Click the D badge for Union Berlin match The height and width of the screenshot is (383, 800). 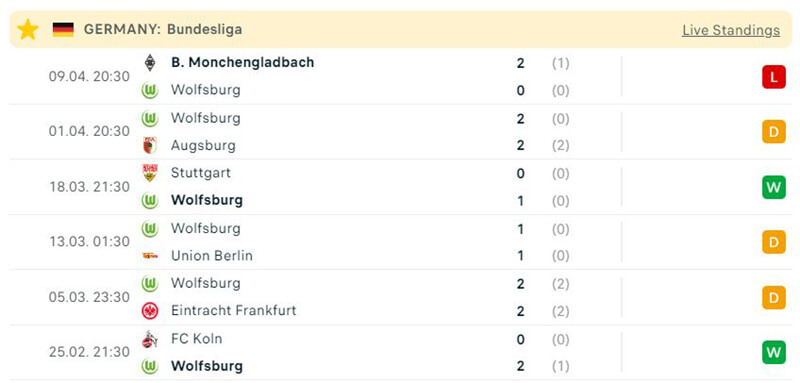[774, 242]
